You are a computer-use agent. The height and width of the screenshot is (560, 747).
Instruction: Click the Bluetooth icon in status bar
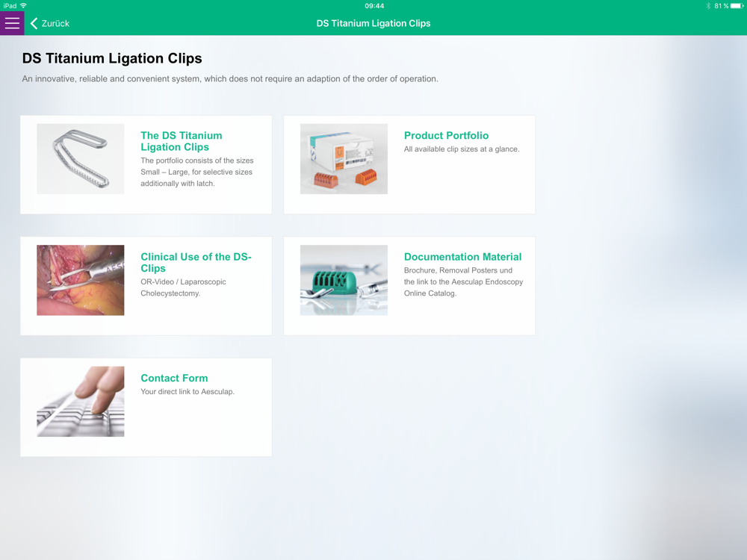pos(708,6)
